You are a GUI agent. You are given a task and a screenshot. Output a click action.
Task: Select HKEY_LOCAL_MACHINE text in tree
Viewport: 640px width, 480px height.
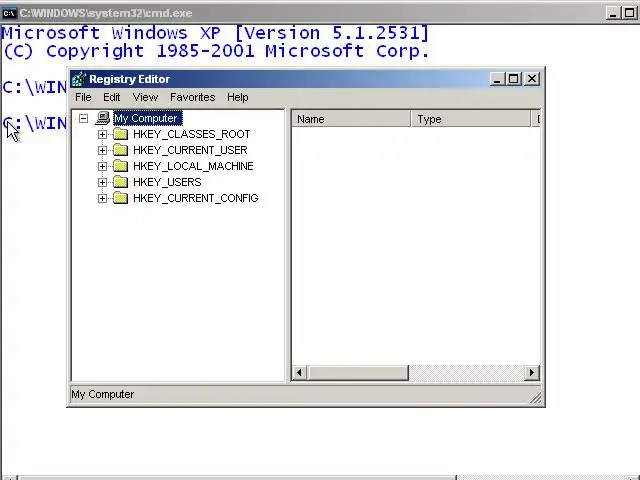193,166
